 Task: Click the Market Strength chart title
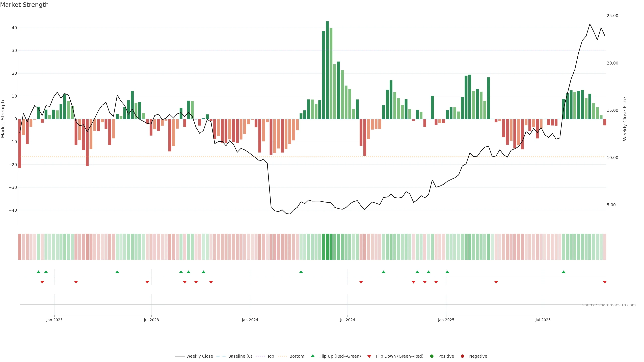24,5
